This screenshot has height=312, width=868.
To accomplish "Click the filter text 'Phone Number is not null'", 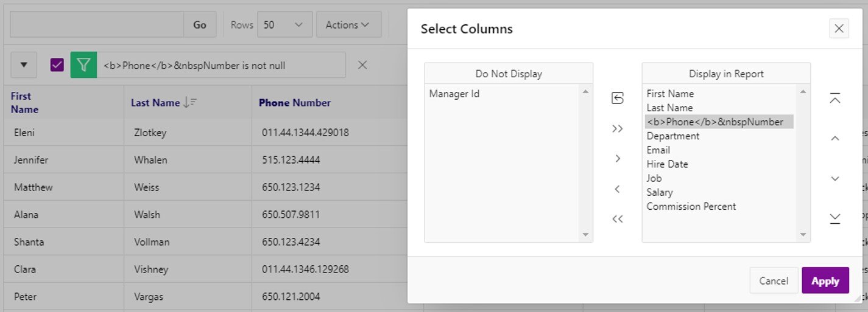I will point(194,65).
